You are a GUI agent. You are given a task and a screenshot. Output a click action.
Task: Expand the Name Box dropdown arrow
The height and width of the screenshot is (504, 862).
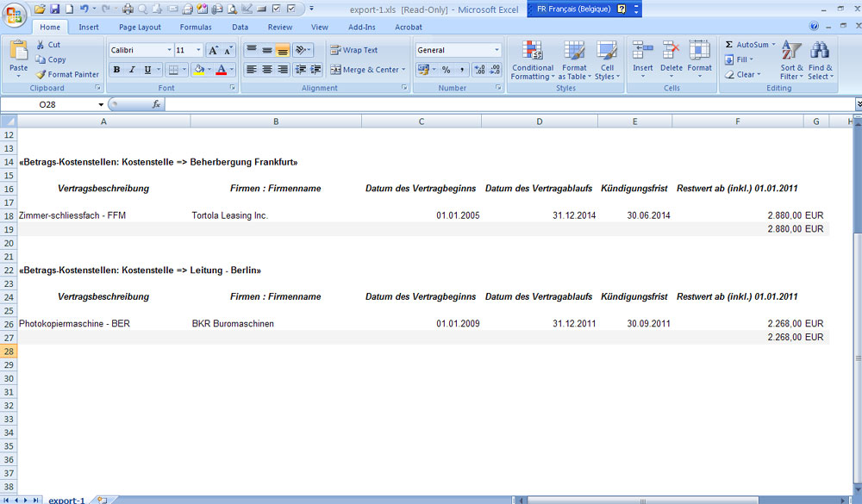[101, 105]
